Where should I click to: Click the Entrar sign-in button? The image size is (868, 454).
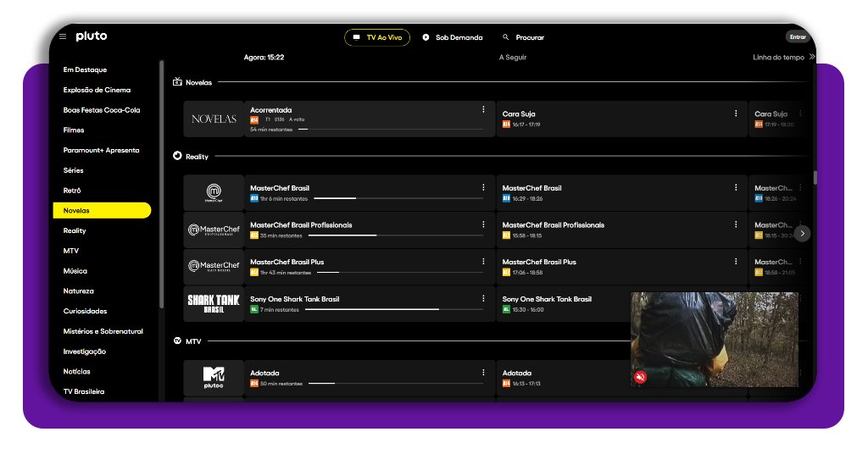[x=798, y=37]
